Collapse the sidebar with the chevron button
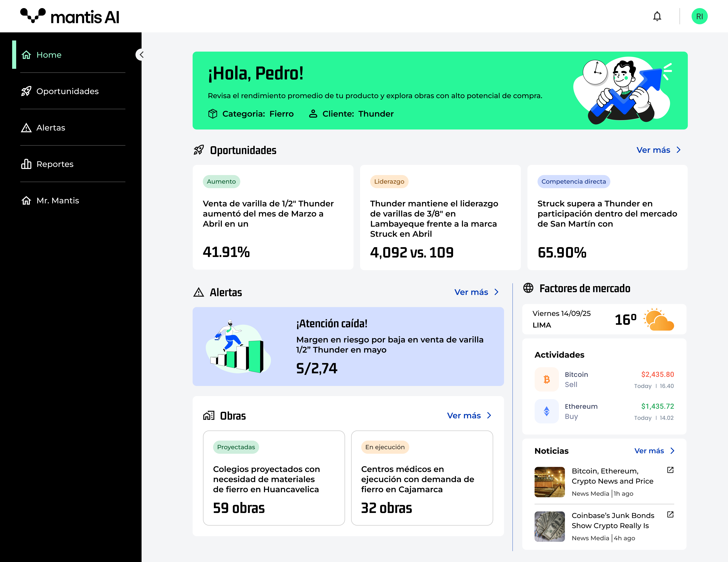The image size is (728, 562). (x=141, y=55)
